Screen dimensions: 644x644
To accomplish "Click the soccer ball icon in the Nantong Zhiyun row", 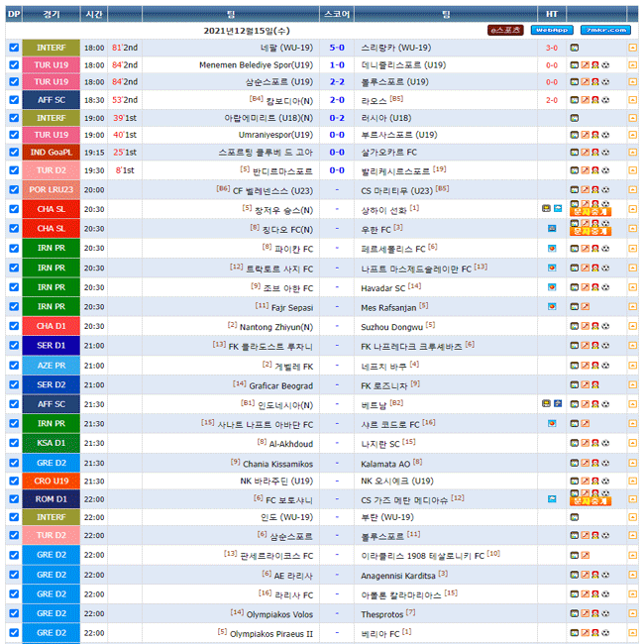I will click(x=605, y=326).
